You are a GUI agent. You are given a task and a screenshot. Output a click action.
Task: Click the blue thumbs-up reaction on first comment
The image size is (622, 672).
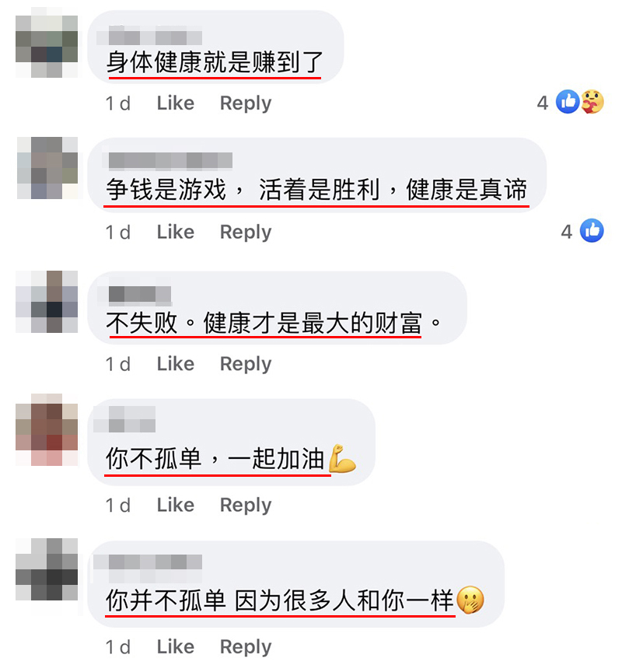pyautogui.click(x=568, y=102)
